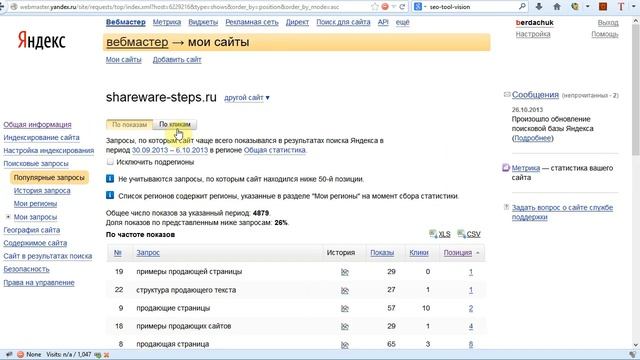Open 'Поиск для сайта' navigation link
The image size is (640, 360).
pos(343,22)
